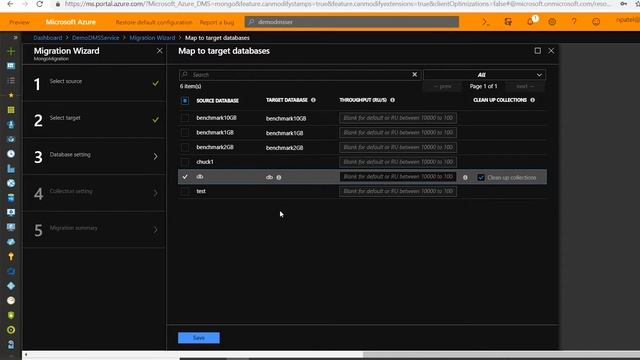640x360 pixels.
Task: Click throughput field for db row
Action: click(398, 177)
